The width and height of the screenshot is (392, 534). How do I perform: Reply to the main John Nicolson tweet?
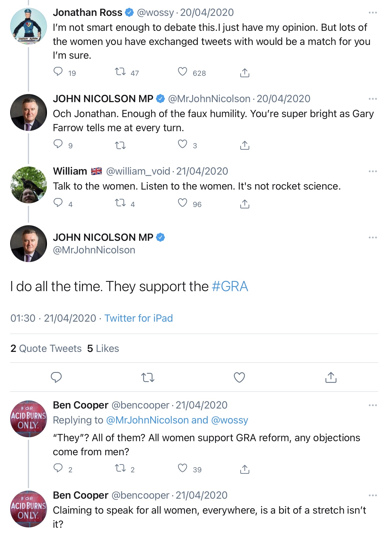tap(56, 377)
